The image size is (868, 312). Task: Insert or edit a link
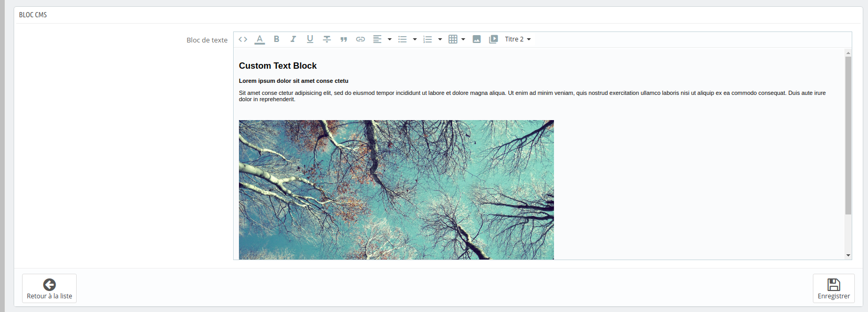360,39
